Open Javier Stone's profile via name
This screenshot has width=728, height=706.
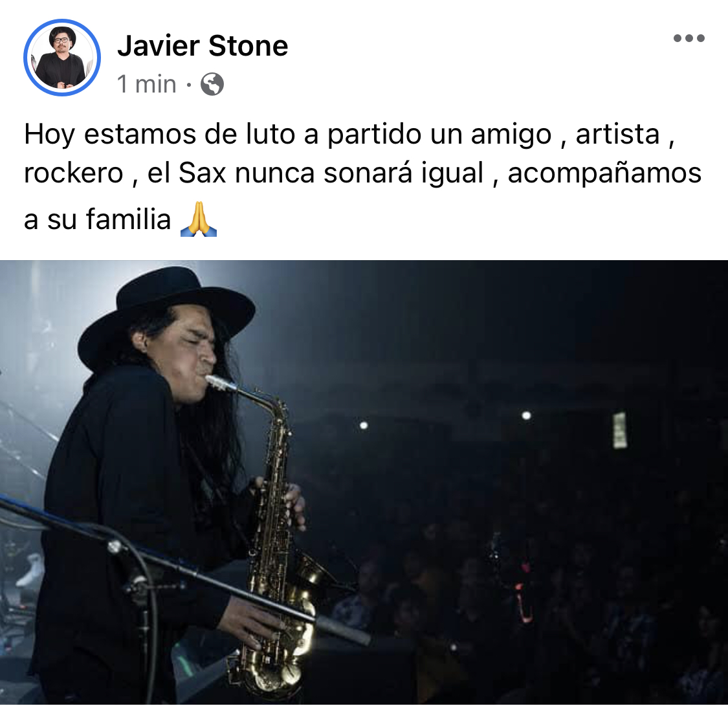click(x=203, y=46)
